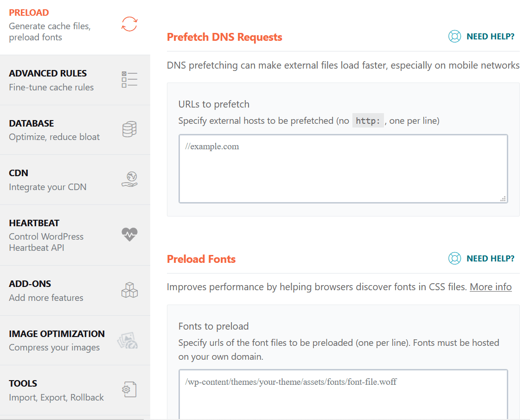Click the Advanced Rules checklist icon
Image resolution: width=530 pixels, height=420 pixels.
point(129,80)
